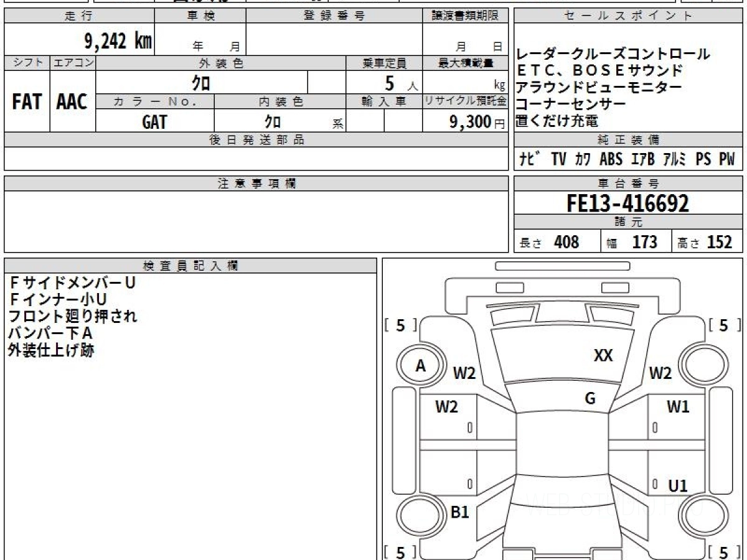
Task: Select the 後日発送部品 header bar
Action: 256,140
